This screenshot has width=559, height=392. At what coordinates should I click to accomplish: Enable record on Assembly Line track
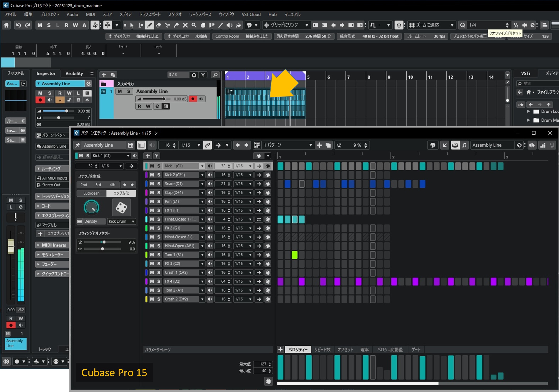(x=193, y=99)
